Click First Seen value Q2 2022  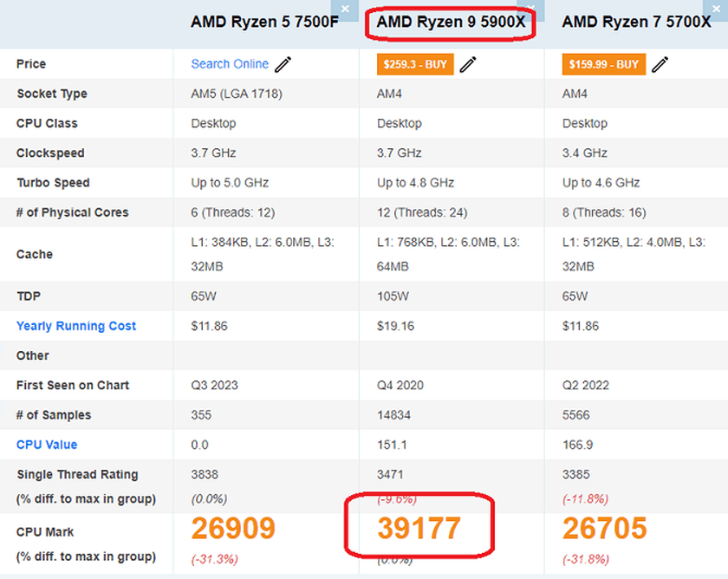[x=586, y=386]
